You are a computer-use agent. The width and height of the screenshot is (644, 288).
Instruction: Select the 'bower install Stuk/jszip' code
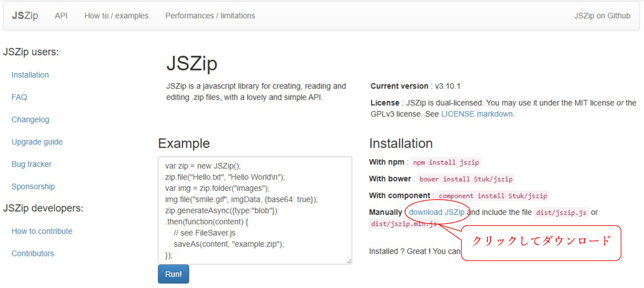(466, 179)
